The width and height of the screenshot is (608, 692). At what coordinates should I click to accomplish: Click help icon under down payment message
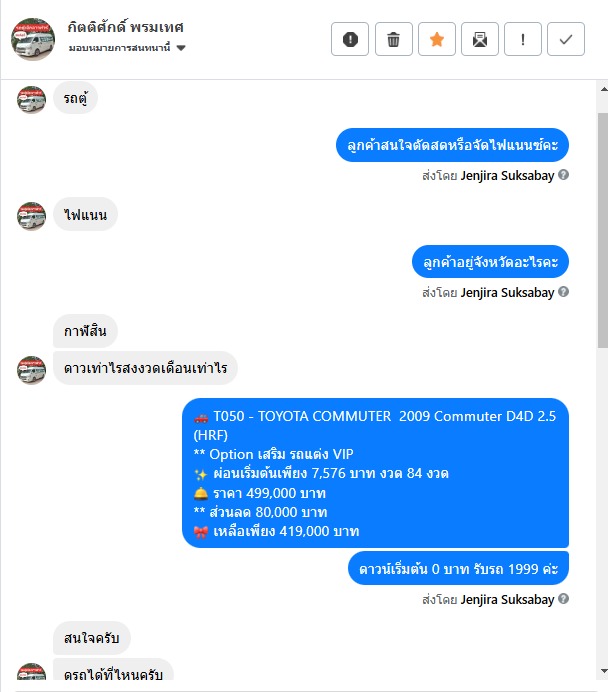coord(563,599)
